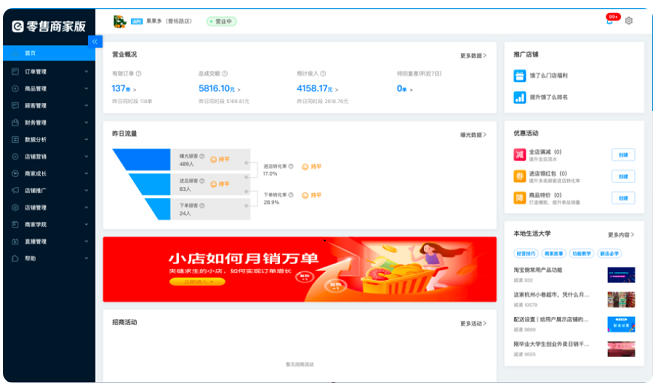Click the 提升饿了么排名 link
Image resolution: width=657 pixels, height=390 pixels.
[548, 97]
